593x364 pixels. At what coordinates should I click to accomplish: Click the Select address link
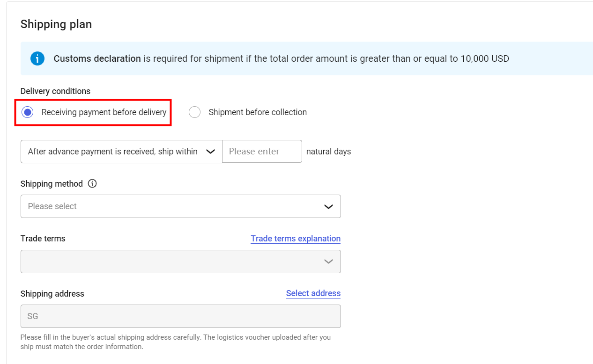(x=313, y=293)
